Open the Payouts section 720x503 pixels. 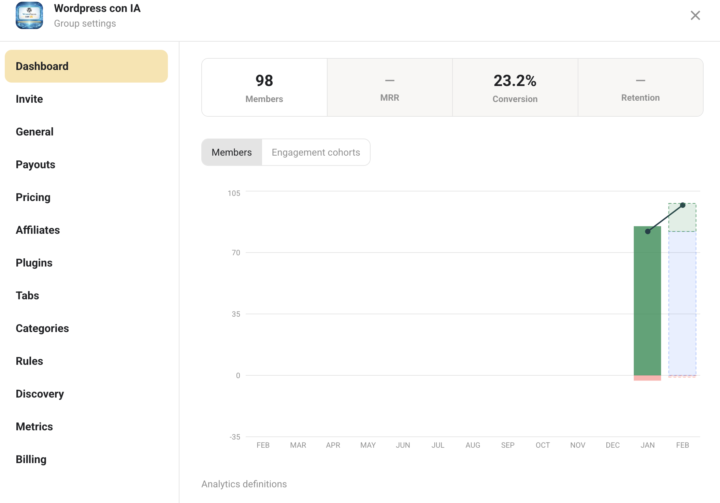coord(35,165)
